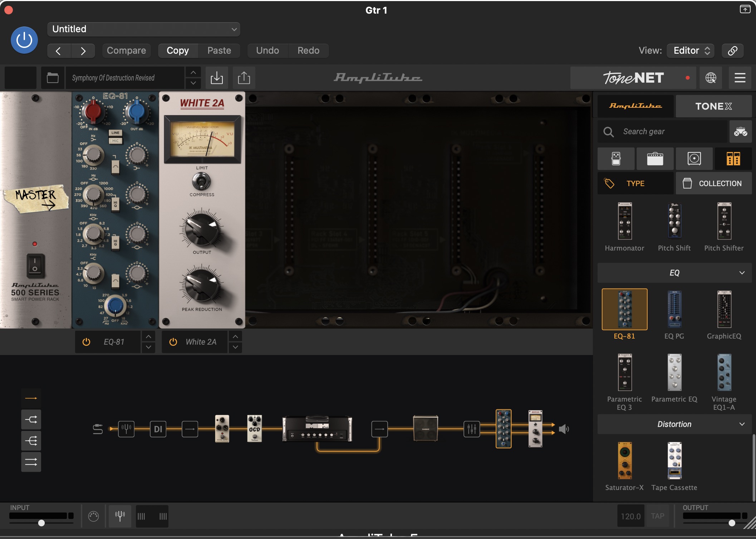This screenshot has width=756, height=539.
Task: Switch to the TONEX tab
Action: pyautogui.click(x=713, y=106)
